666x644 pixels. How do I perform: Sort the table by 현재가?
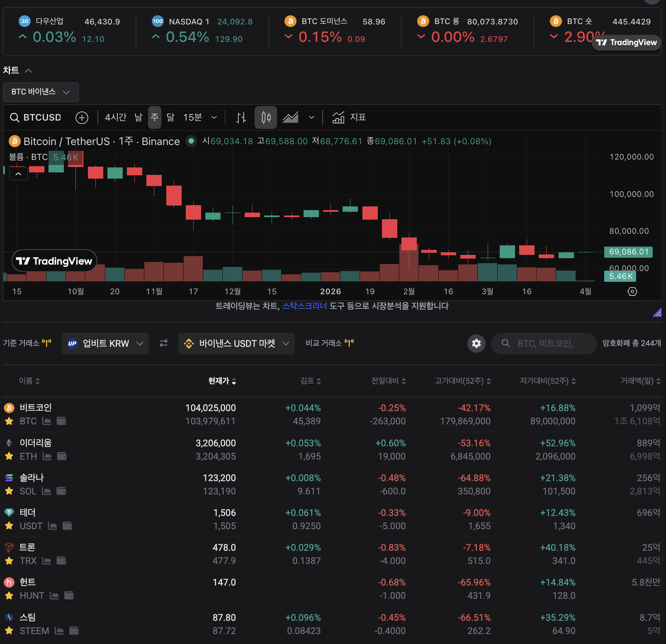click(x=222, y=381)
